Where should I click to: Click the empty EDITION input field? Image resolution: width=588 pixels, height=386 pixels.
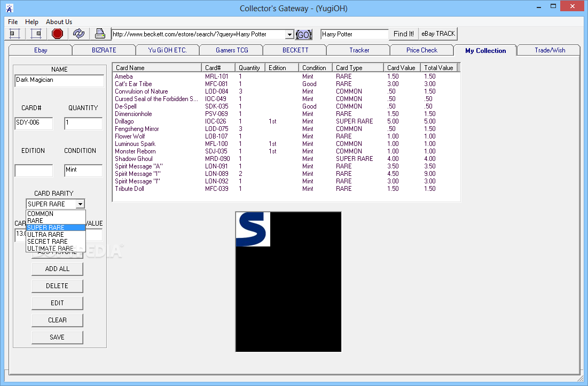[34, 171]
